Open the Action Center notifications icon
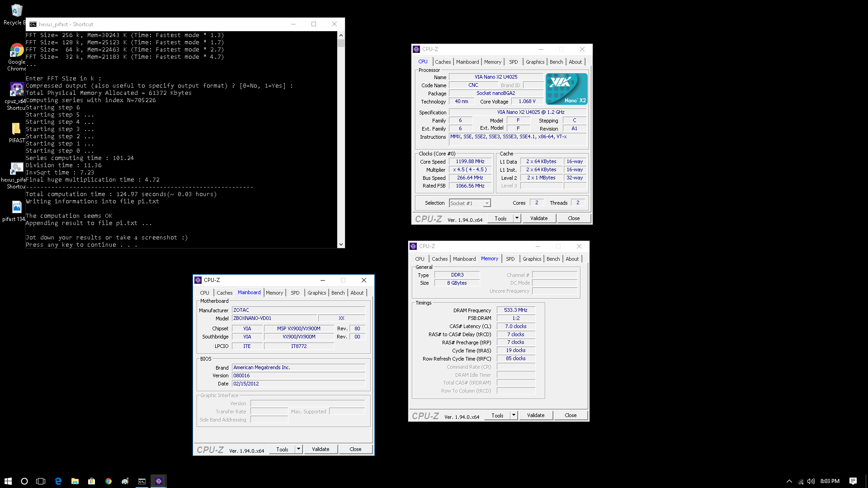The image size is (868, 488). point(853,481)
